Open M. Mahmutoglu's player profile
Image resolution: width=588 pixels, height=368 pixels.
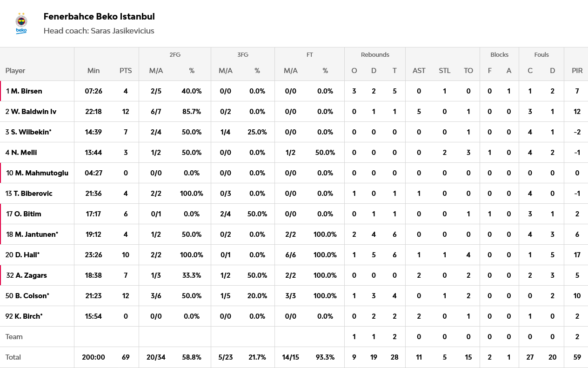pos(41,173)
